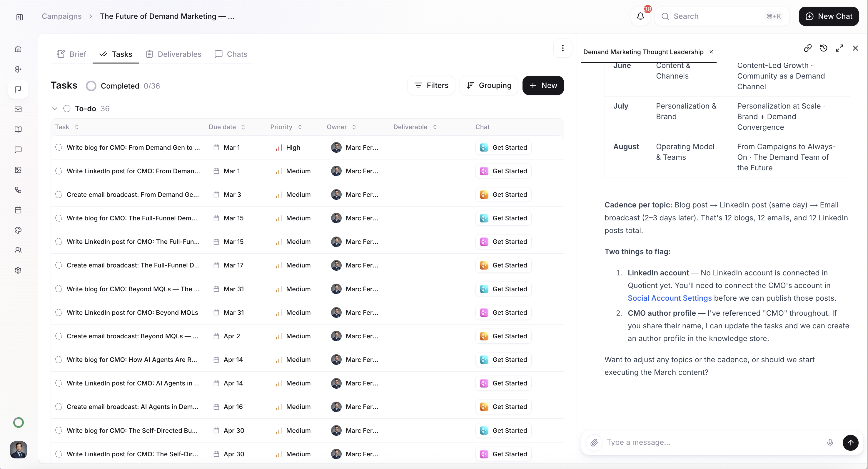Click the New Chat button
868x469 pixels.
tap(829, 16)
